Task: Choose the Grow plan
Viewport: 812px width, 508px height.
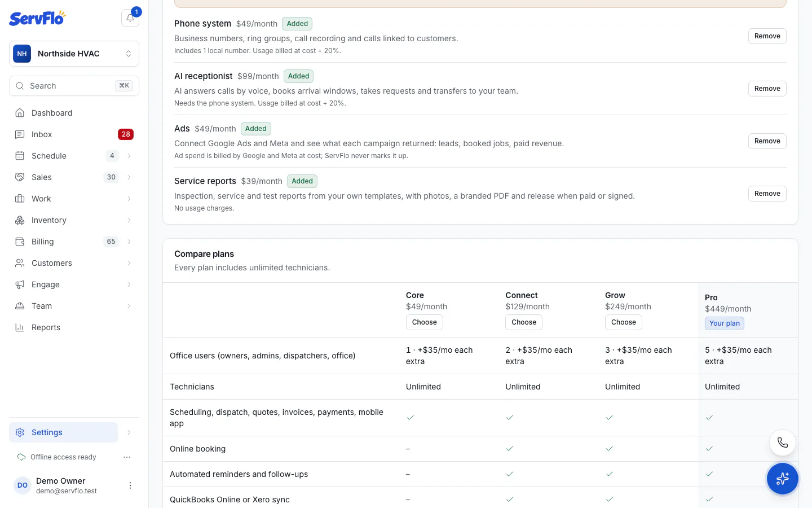Action: point(624,322)
